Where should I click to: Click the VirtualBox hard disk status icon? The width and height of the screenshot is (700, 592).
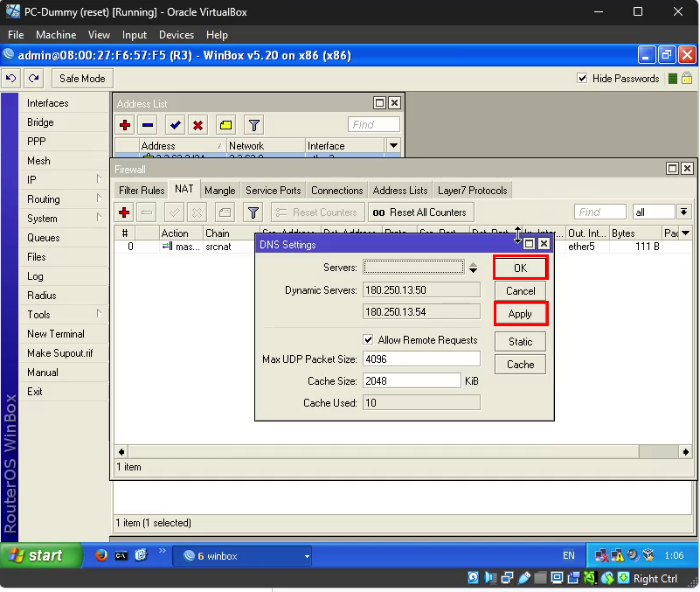(x=473, y=578)
